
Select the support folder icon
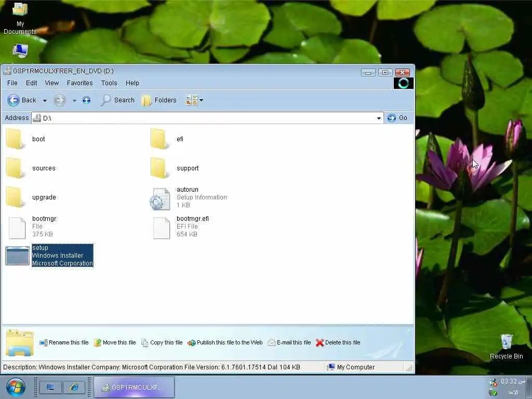click(159, 168)
